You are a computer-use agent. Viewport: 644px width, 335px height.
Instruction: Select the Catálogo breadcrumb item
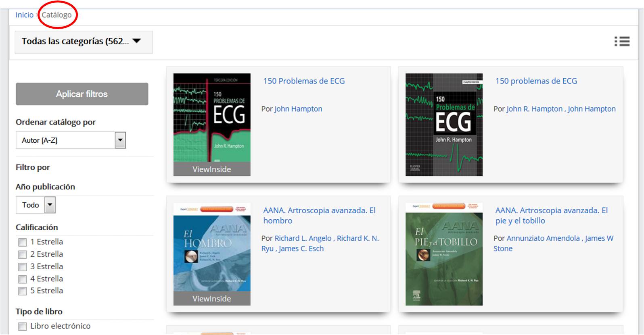point(56,15)
